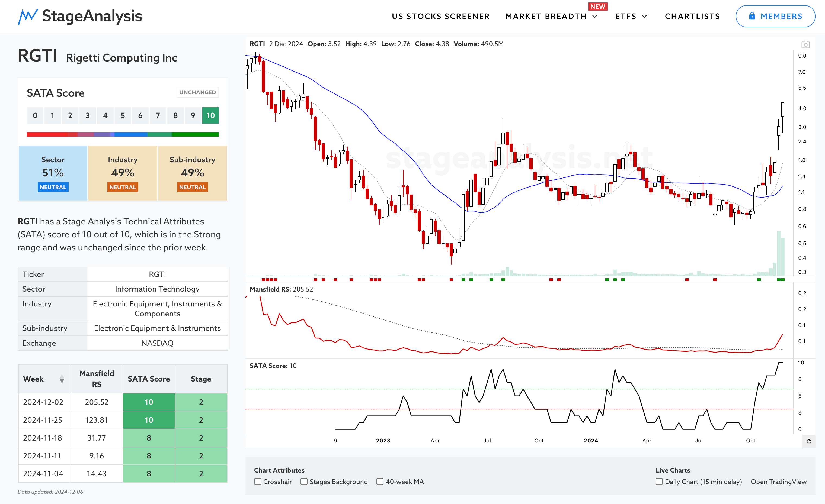
Task: Click Electronic Equipment, Instruments & Components industry value
Action: pos(157,309)
